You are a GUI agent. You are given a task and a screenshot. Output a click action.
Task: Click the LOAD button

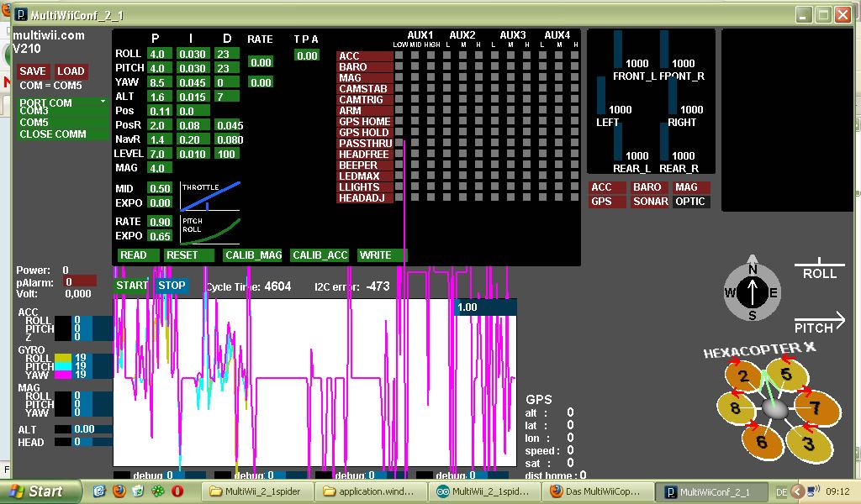tap(71, 71)
